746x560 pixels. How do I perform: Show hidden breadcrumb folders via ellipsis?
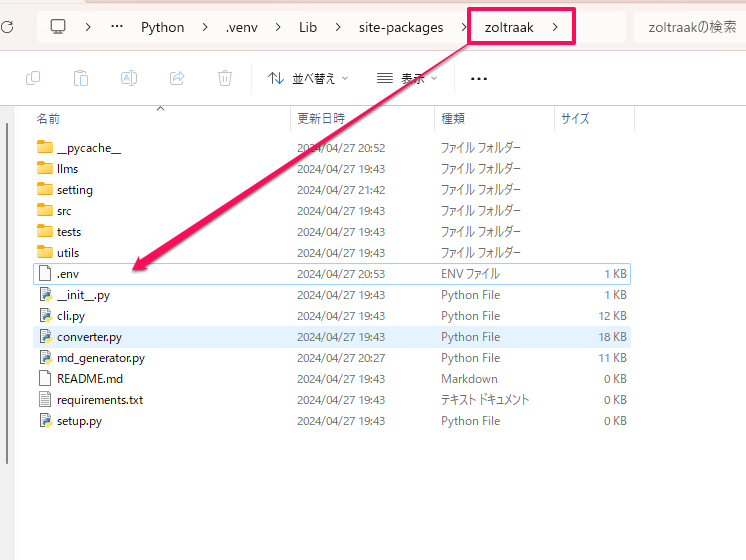point(117,27)
